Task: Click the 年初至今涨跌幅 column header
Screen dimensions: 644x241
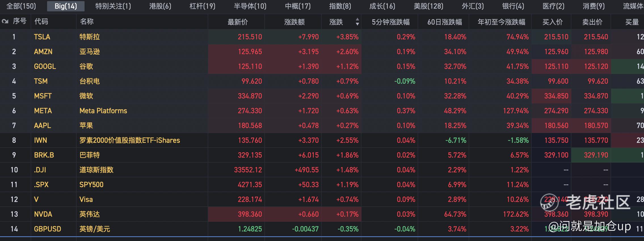Action: 501,22
